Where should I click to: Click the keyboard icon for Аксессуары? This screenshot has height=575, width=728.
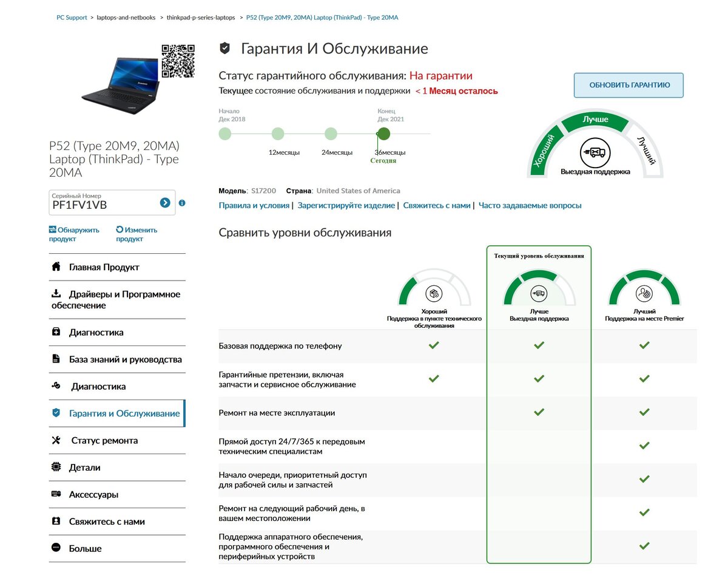(56, 494)
